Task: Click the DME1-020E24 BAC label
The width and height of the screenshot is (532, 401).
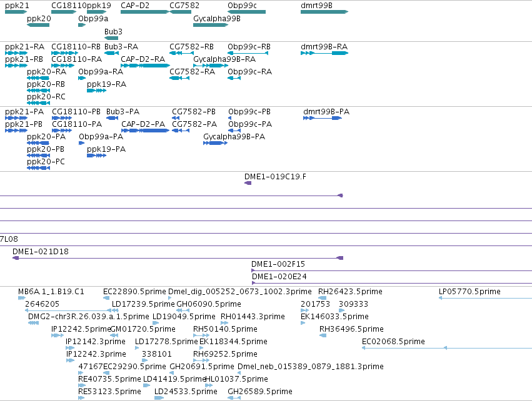Action: coord(279,277)
